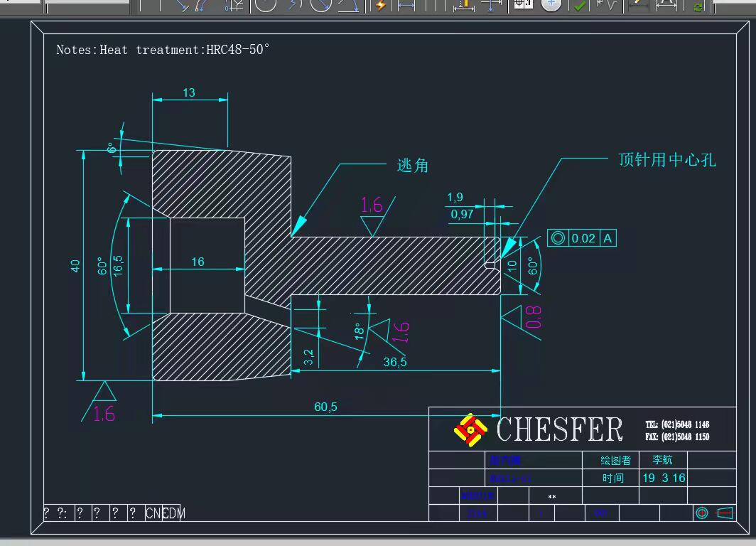
Task: Select the concentricity symbol in tolerance frame
Action: point(558,238)
